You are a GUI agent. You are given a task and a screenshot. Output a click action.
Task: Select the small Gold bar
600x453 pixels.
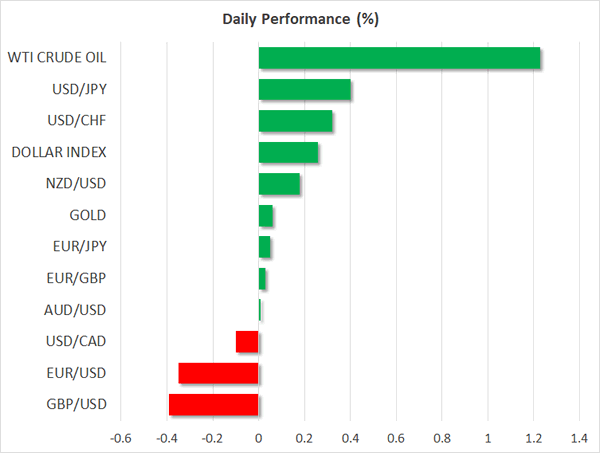tap(266, 216)
